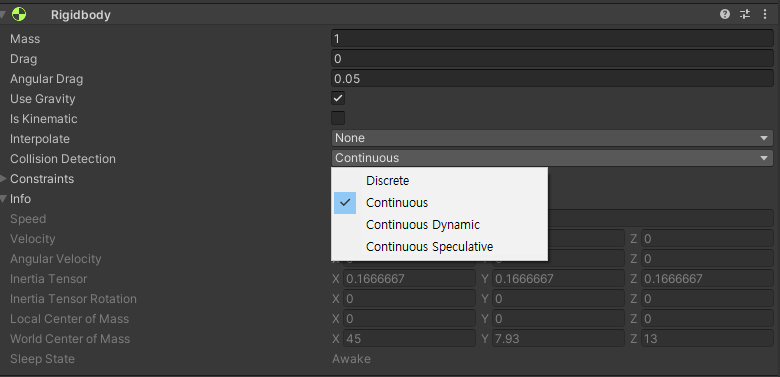Select Discrete from the collision menu

click(x=440, y=181)
